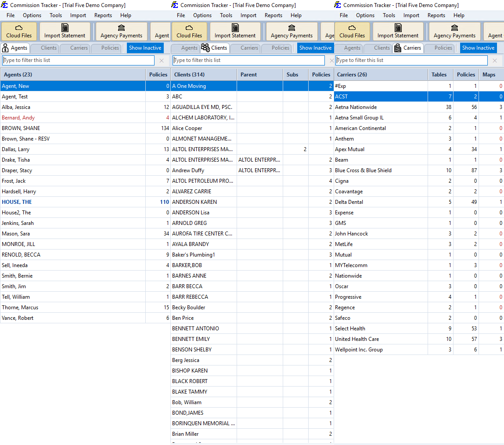Image resolution: width=504 pixels, height=445 pixels.
Task: Click Commission Tracker app icon above Agents list
Action: [x=4, y=5]
